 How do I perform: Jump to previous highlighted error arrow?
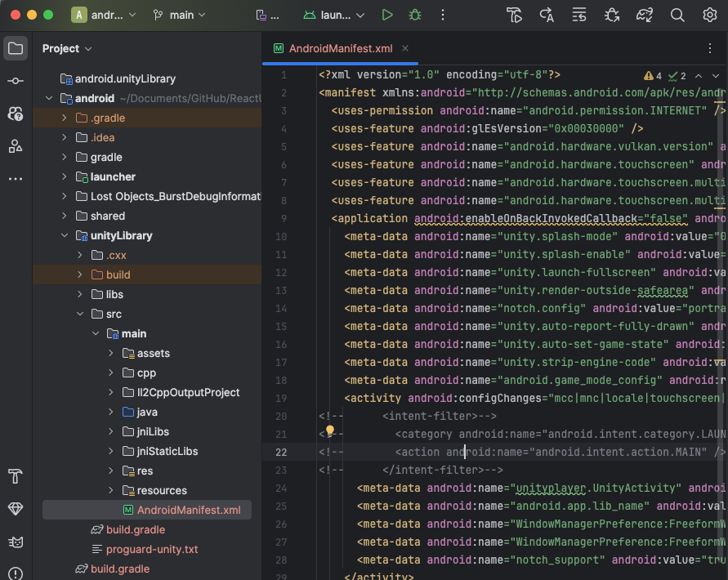pos(699,76)
